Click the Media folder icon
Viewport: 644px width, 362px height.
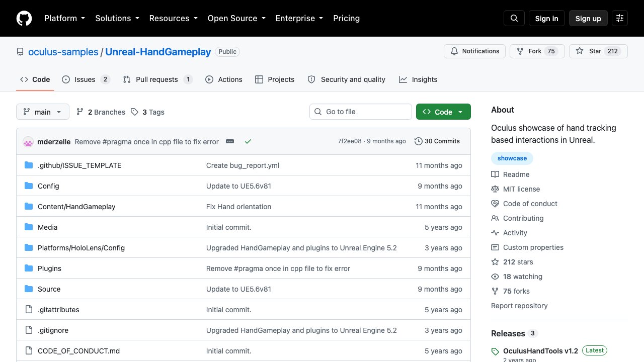tap(29, 227)
